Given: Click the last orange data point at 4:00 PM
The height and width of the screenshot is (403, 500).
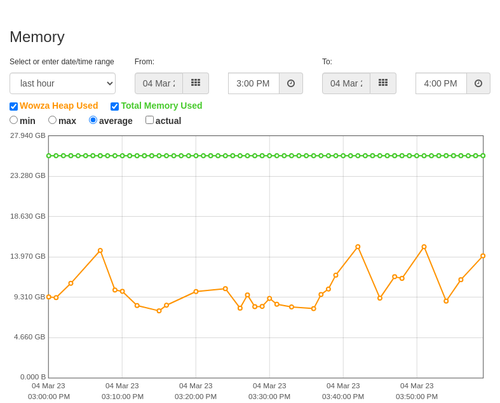Looking at the screenshot, I should click(x=483, y=256).
